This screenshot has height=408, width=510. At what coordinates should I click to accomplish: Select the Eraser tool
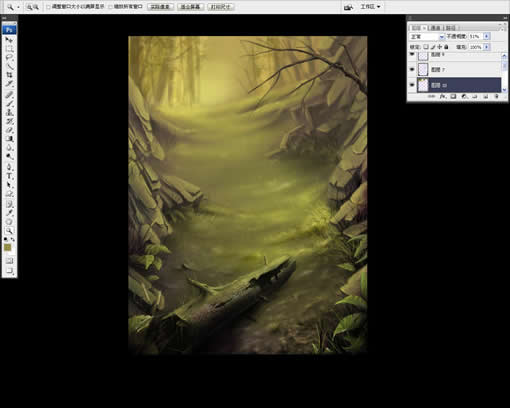click(x=9, y=130)
